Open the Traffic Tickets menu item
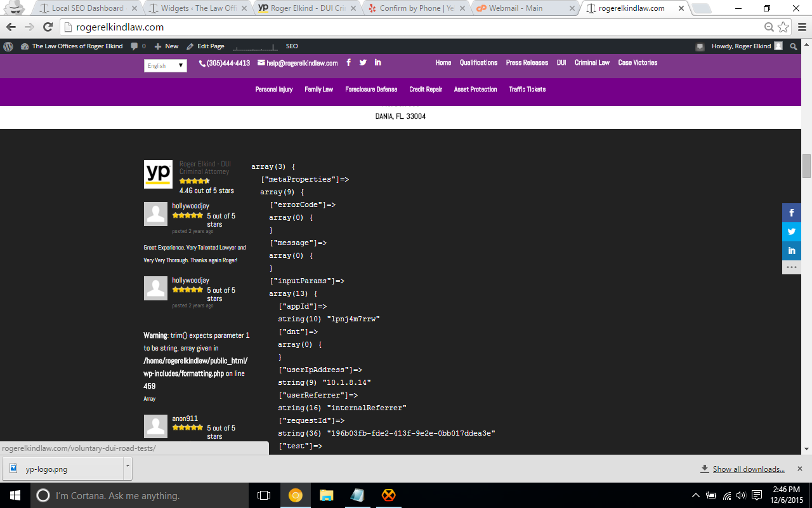The image size is (812, 508). (527, 90)
